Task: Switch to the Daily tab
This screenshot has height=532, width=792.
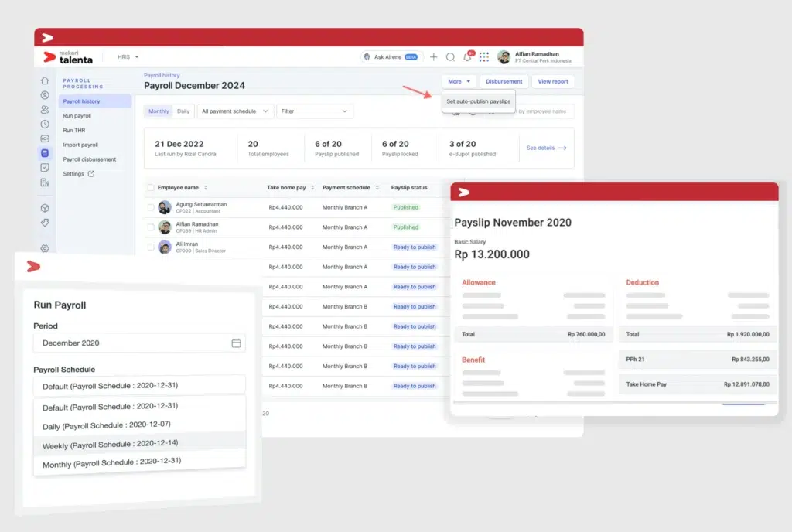Action: (x=185, y=111)
